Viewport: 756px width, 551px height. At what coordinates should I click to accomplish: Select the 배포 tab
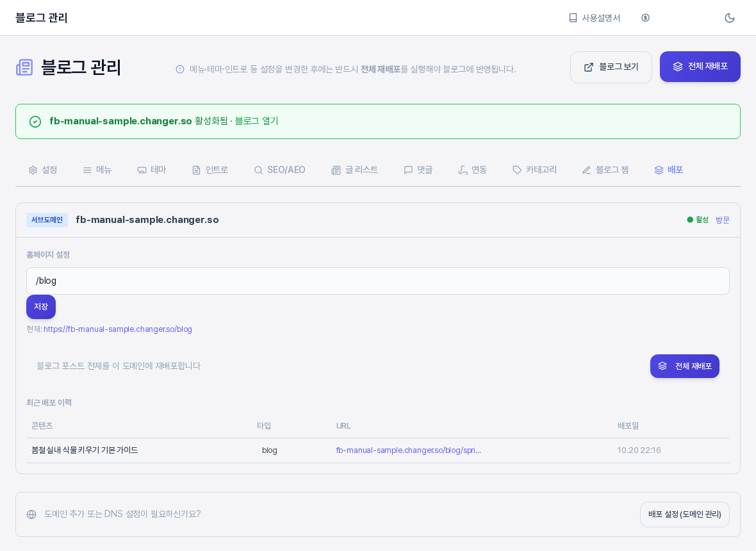669,170
